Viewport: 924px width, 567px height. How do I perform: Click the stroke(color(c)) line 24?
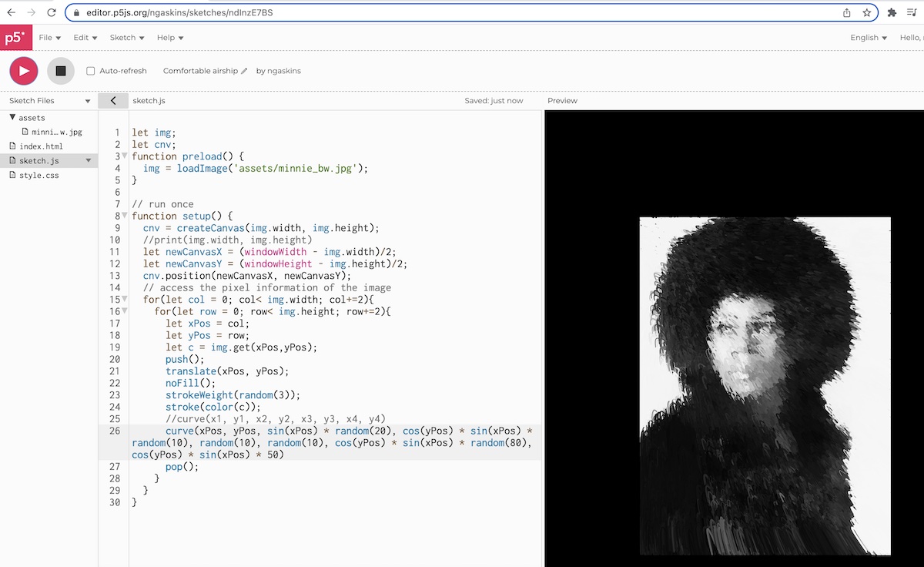(x=213, y=407)
